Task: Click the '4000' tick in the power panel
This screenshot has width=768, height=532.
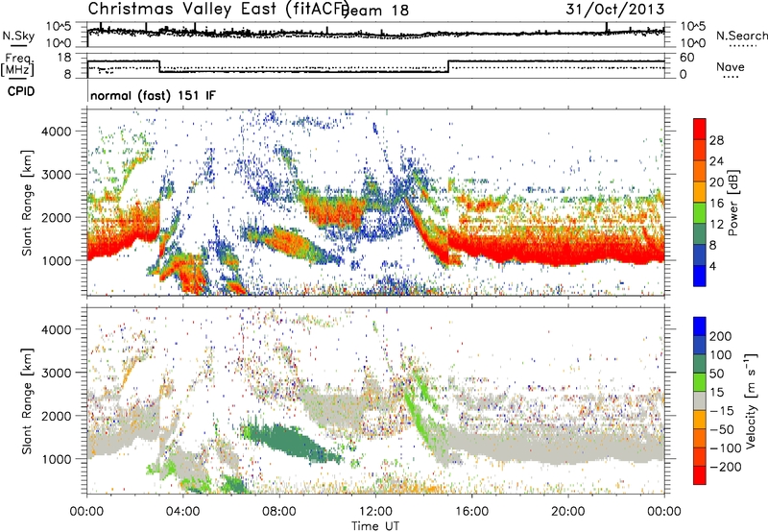Action: point(56,132)
